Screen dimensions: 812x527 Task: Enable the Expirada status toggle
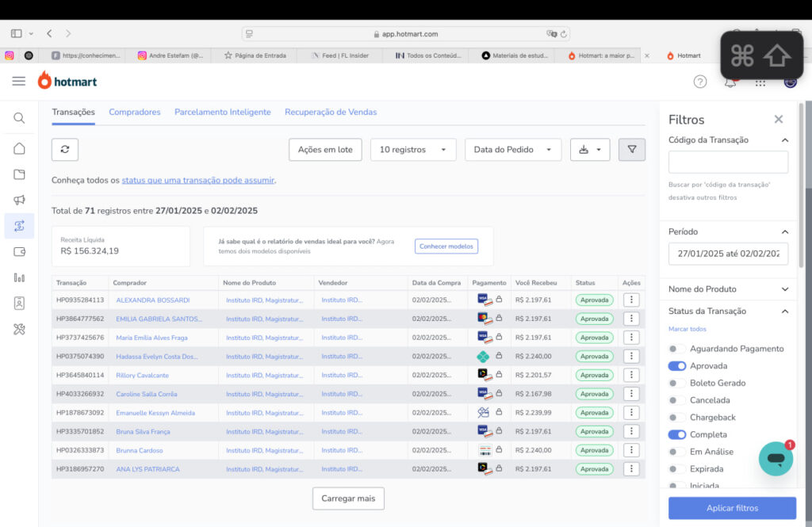[676, 469]
